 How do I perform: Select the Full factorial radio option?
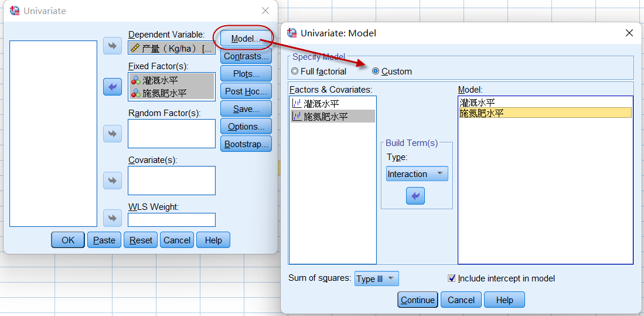(295, 72)
